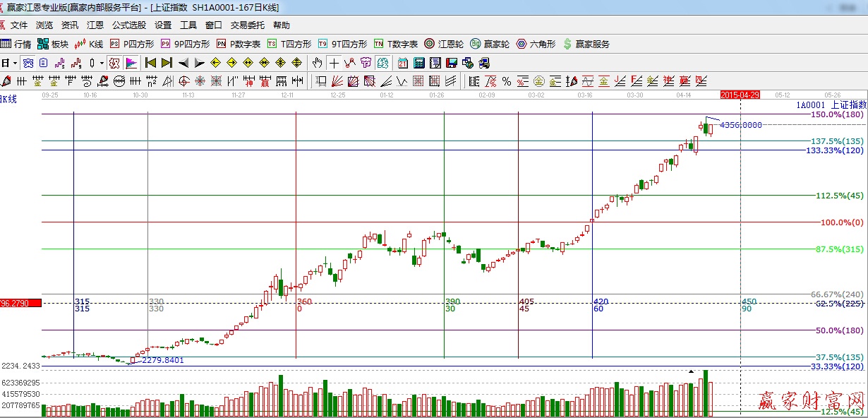The height and width of the screenshot is (418, 868).
Task: Toggle the flag marker button
Action: (131, 63)
